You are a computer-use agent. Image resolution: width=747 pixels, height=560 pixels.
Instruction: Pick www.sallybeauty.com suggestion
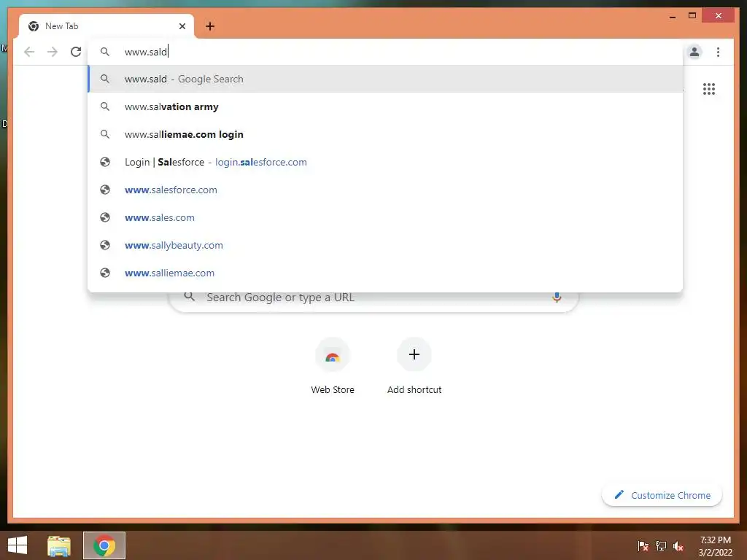385,245
